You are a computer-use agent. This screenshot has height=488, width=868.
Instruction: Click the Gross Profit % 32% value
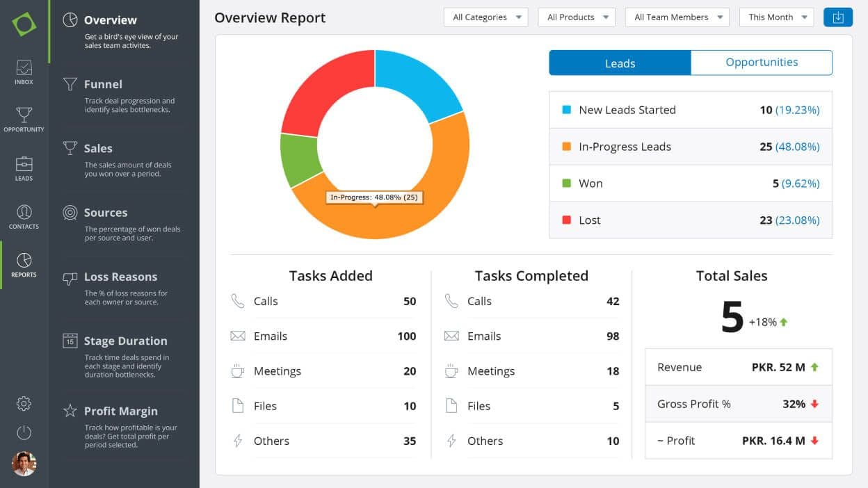pyautogui.click(x=794, y=404)
